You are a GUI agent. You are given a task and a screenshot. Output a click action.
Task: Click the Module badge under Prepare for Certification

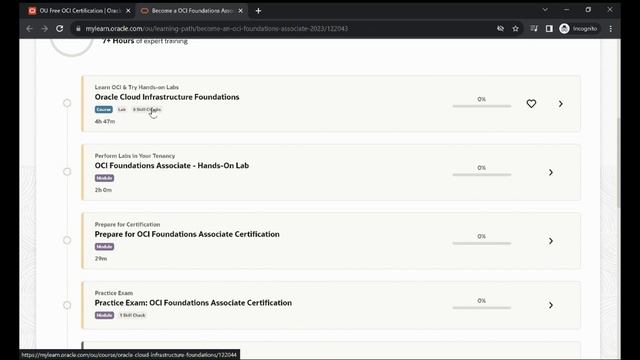point(104,247)
